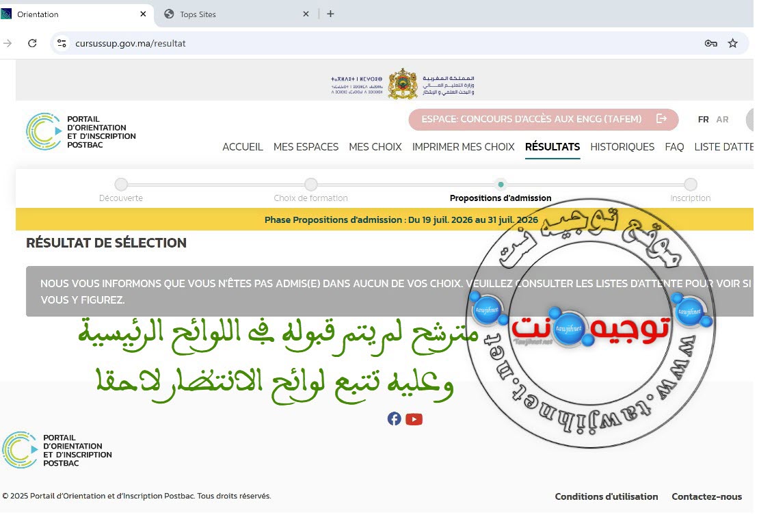Click the Espace Concours ENCG TAFEM button
Screen dimensions: 759x532
coord(543,119)
